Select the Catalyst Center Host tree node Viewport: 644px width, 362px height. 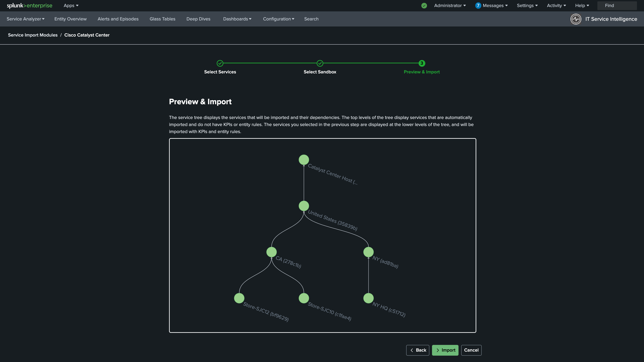pos(304,160)
